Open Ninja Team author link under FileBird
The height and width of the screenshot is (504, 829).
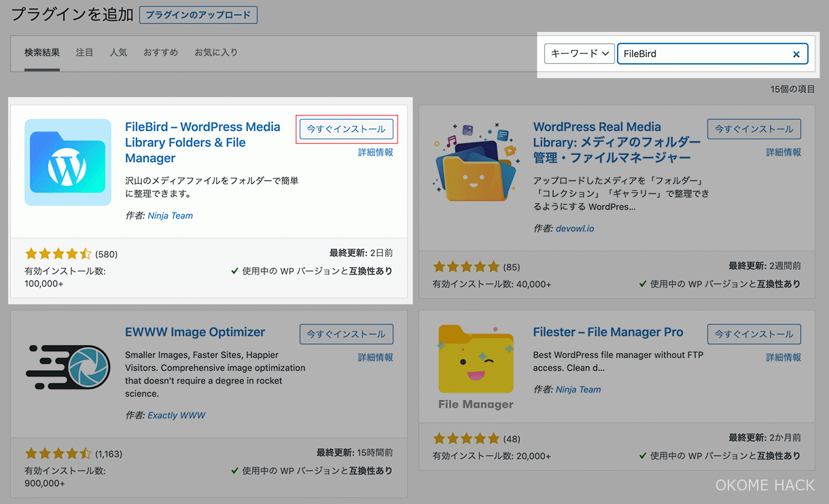[x=170, y=215]
